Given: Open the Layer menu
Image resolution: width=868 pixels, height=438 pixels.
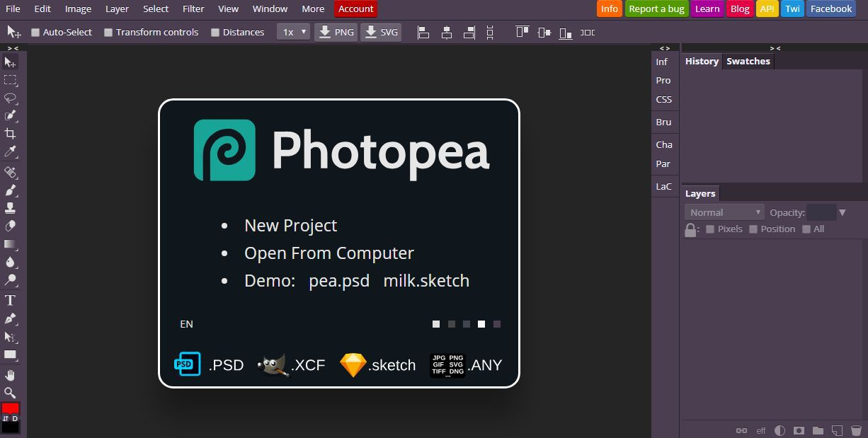Looking at the screenshot, I should click(x=117, y=9).
